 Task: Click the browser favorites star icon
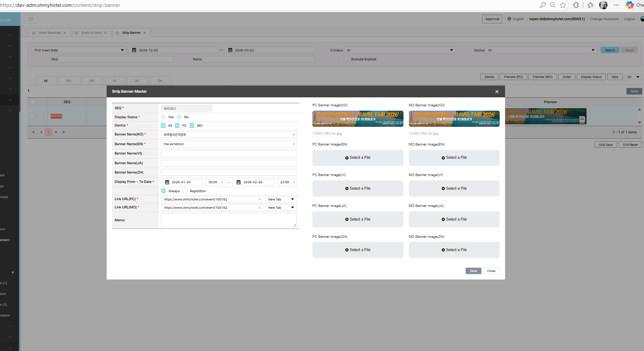point(563,5)
